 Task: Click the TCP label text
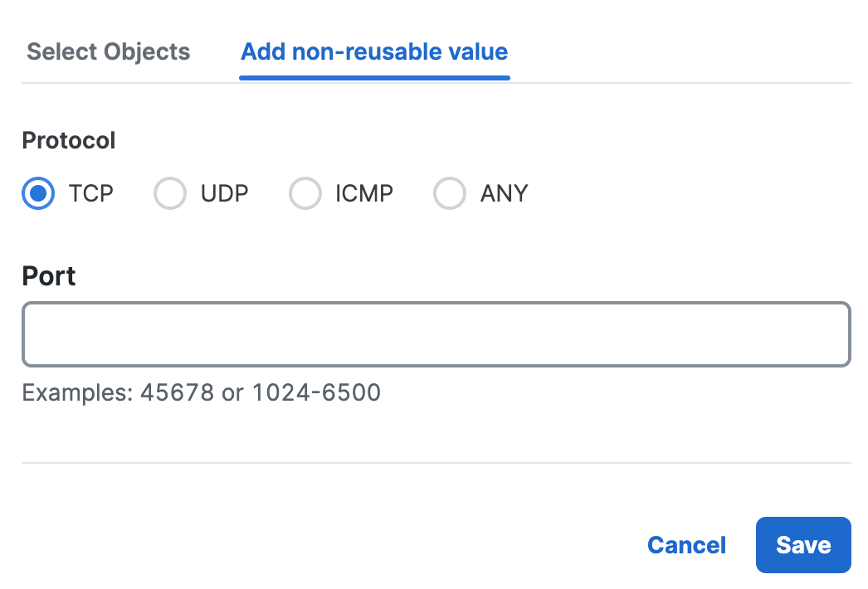coord(91,193)
